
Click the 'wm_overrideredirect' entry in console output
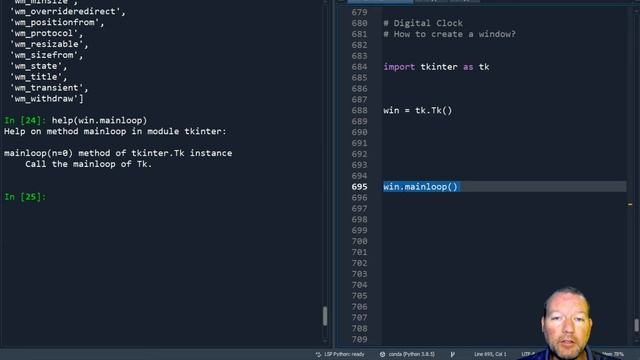68,11
